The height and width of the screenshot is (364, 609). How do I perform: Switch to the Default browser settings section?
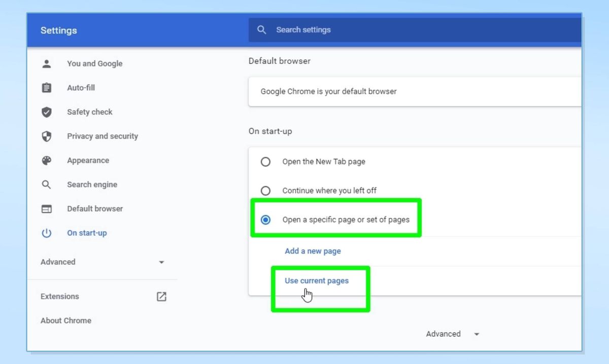point(94,208)
